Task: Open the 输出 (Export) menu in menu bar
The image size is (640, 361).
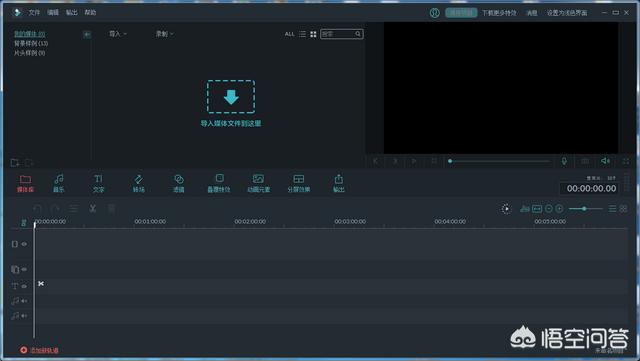Action: (x=71, y=13)
